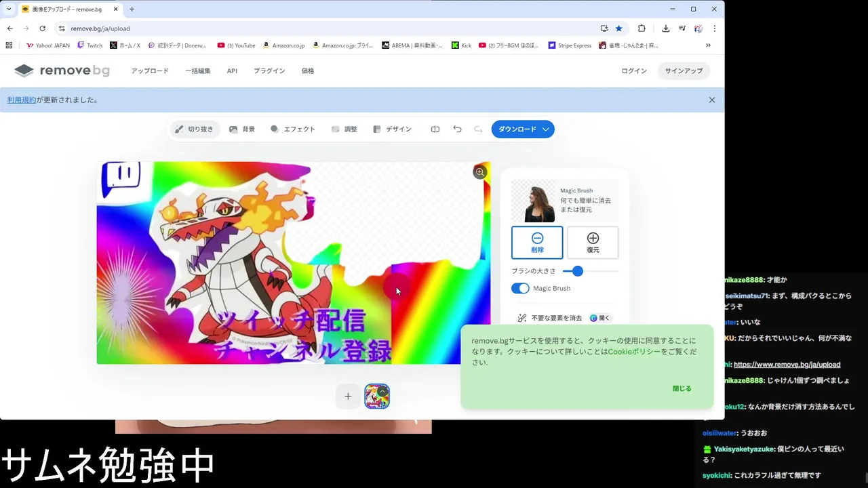Open the ホーム / X bookmark

[125, 45]
